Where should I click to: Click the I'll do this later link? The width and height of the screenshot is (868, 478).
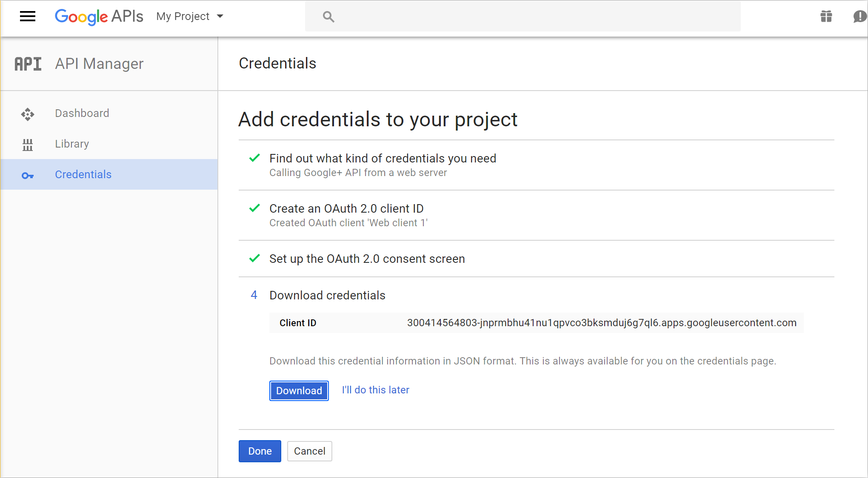pos(376,390)
